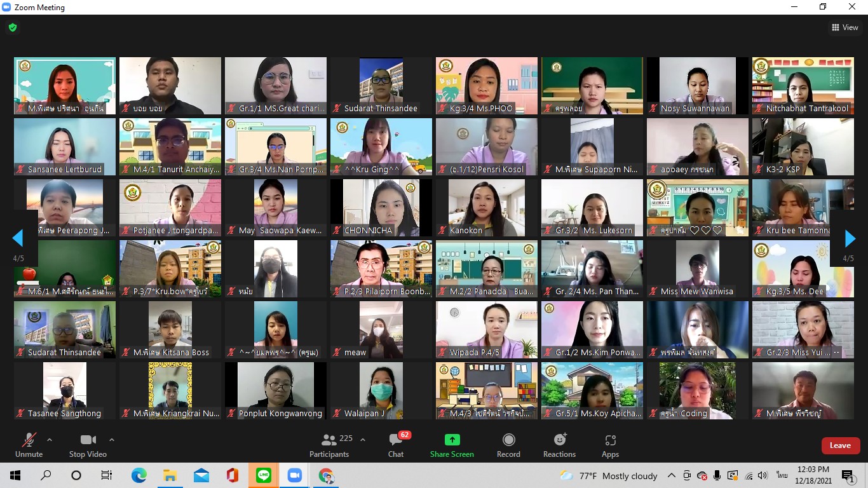868x488 pixels.
Task: Unmute the microphone
Action: (29, 440)
